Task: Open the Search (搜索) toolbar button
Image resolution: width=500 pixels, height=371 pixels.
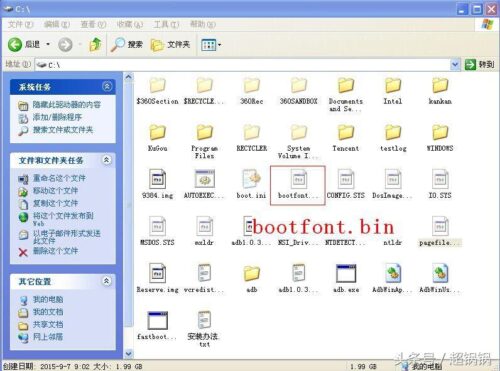Action: (x=127, y=45)
